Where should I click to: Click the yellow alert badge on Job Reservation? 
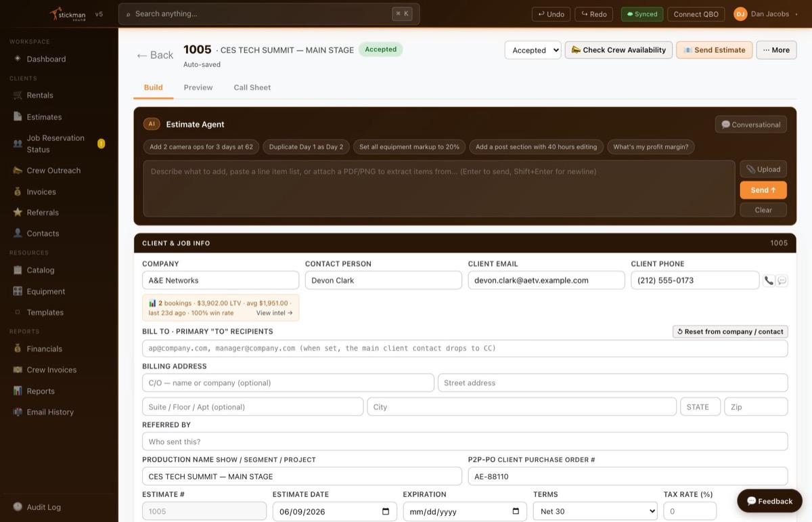click(x=101, y=144)
